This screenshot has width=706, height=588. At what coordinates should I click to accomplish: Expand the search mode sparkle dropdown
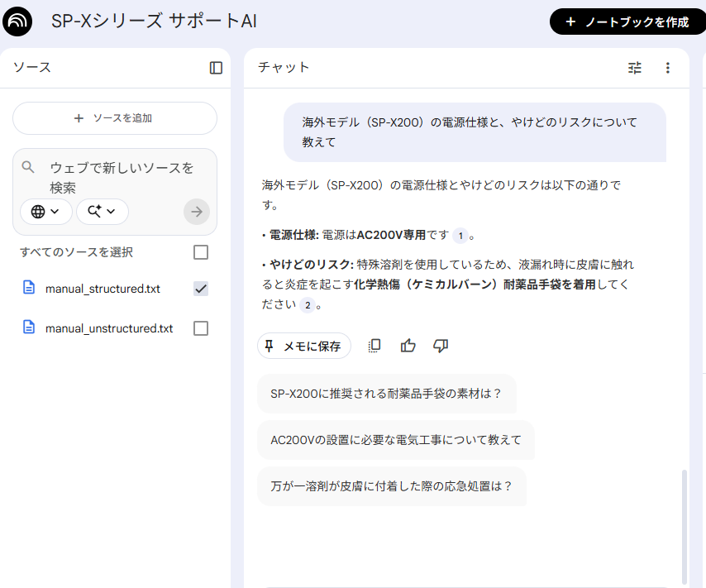pyautogui.click(x=102, y=212)
